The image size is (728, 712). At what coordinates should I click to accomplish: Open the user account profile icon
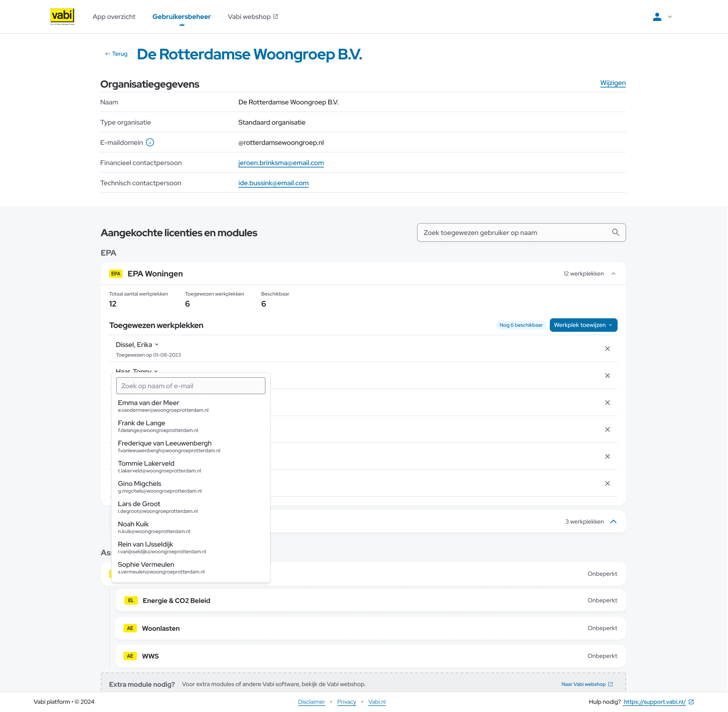tap(657, 17)
